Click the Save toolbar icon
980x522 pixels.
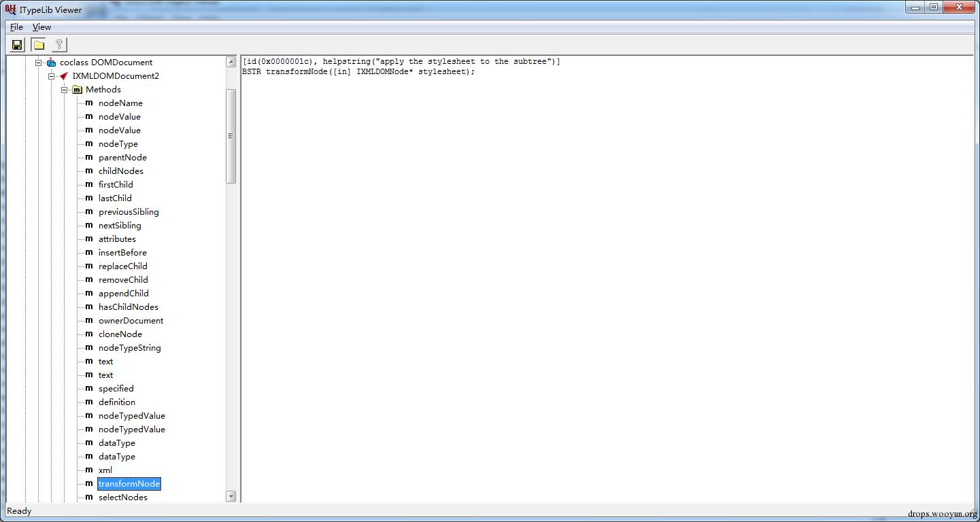pyautogui.click(x=18, y=45)
